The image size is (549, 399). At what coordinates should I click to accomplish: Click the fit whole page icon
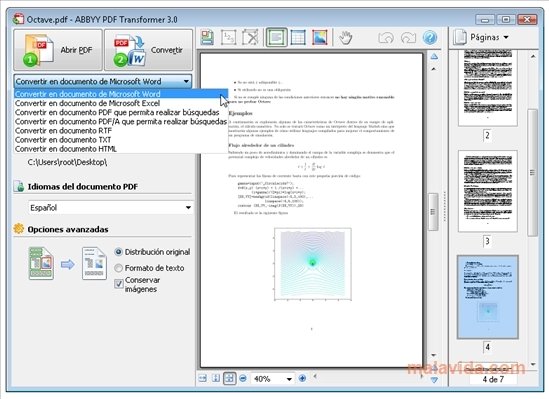click(x=229, y=378)
